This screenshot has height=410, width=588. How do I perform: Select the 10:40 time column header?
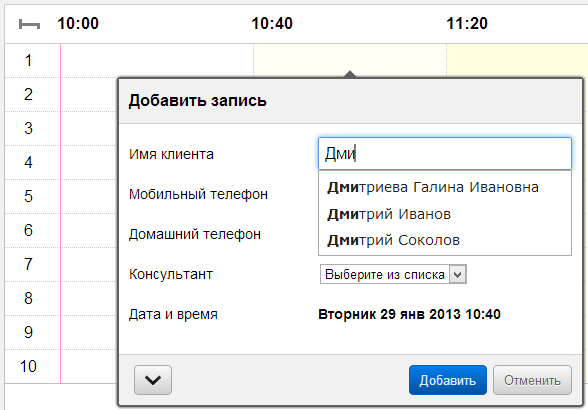(272, 24)
